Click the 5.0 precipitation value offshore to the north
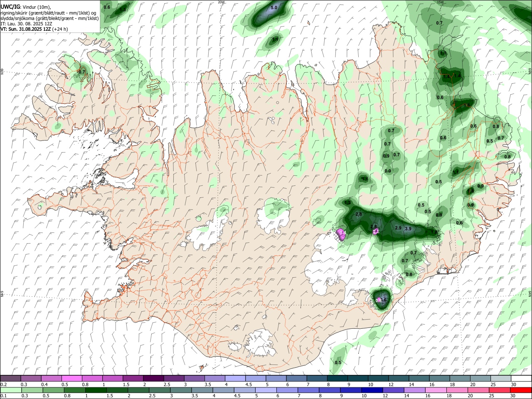Screen dimensions: 532x399 pyautogui.click(x=274, y=7)
